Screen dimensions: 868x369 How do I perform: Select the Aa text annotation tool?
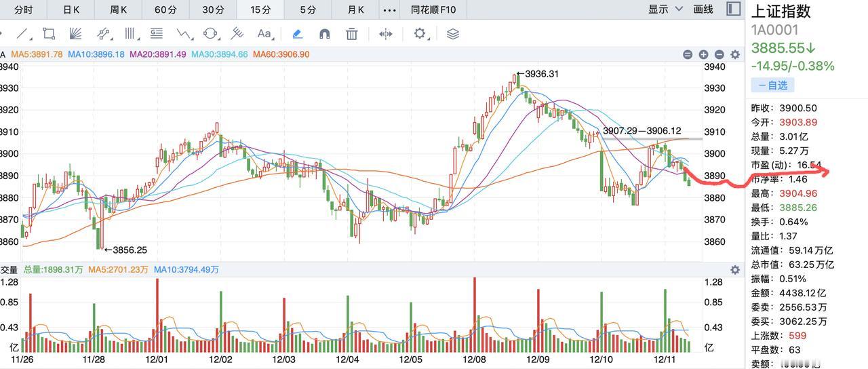[264, 33]
